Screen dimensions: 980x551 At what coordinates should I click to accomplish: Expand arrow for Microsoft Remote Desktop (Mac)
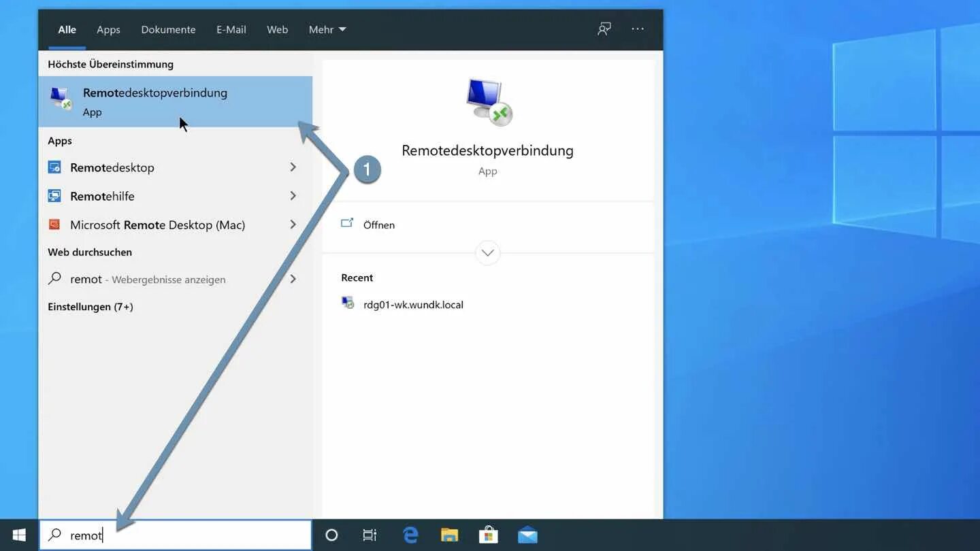(x=293, y=224)
